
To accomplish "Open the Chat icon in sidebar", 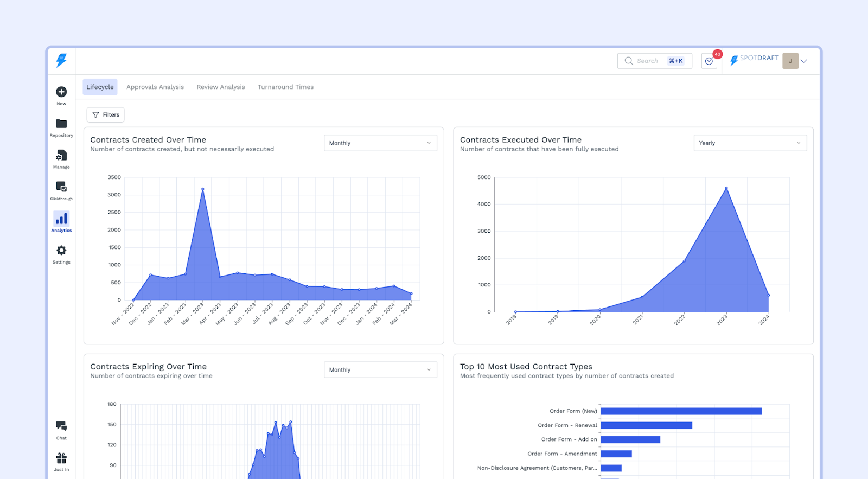I will 61,426.
